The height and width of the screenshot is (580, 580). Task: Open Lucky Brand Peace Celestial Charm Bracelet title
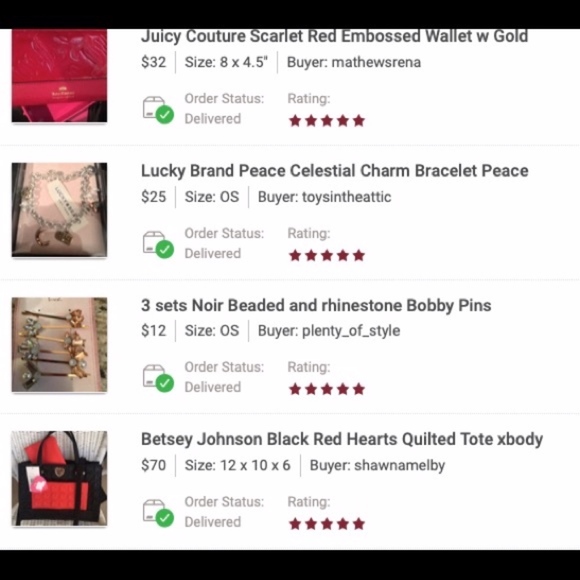[334, 171]
